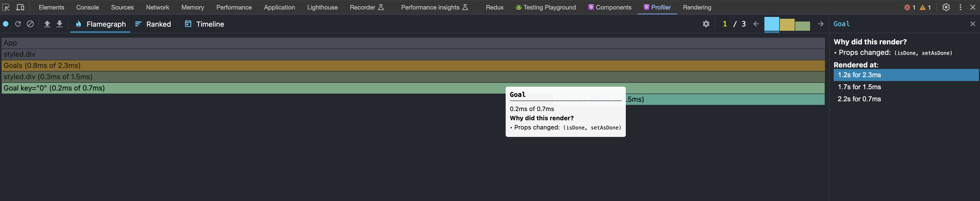The width and height of the screenshot is (980, 201).
Task: Start recording a profiling session
Action: pos(5,24)
